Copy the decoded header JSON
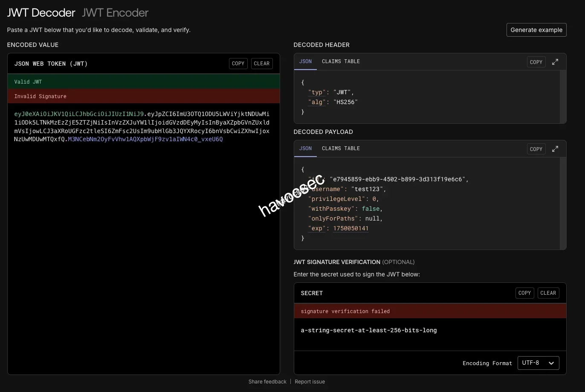Screen dimensions: 585x392 click(x=536, y=62)
